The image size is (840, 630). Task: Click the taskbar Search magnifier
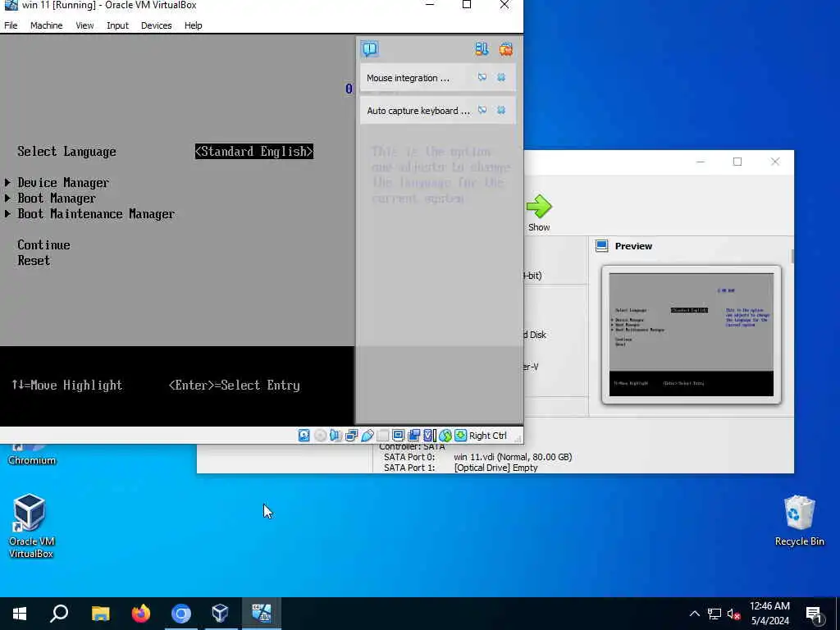point(59,614)
